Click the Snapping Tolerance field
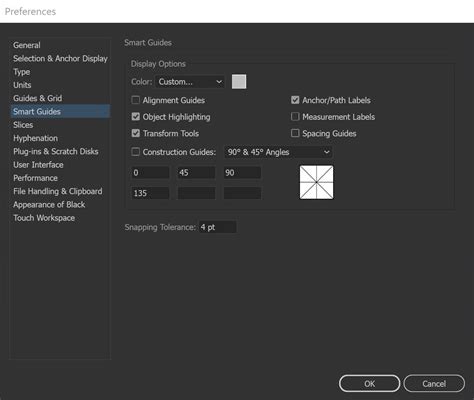Image resolution: width=474 pixels, height=400 pixels. pos(218,227)
